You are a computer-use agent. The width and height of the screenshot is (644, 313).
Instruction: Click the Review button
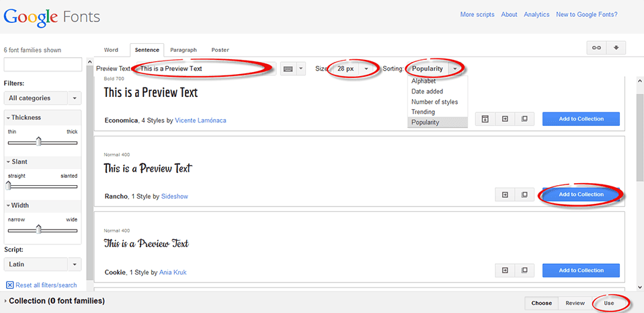(575, 303)
